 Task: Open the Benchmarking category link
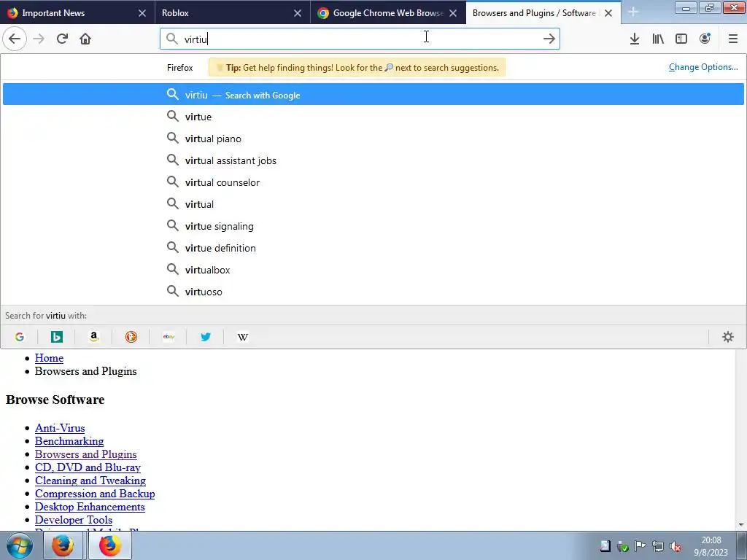pos(69,441)
